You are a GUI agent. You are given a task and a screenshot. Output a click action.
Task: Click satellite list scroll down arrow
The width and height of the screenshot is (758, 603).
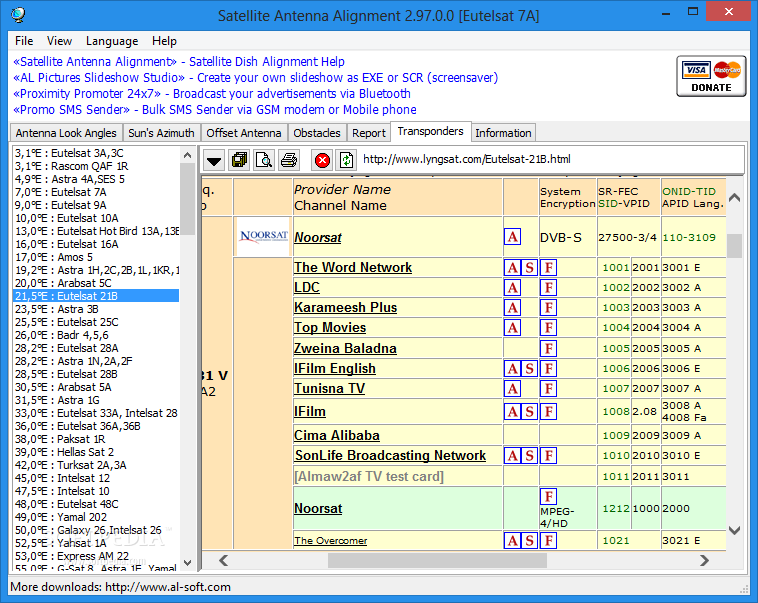[x=188, y=563]
